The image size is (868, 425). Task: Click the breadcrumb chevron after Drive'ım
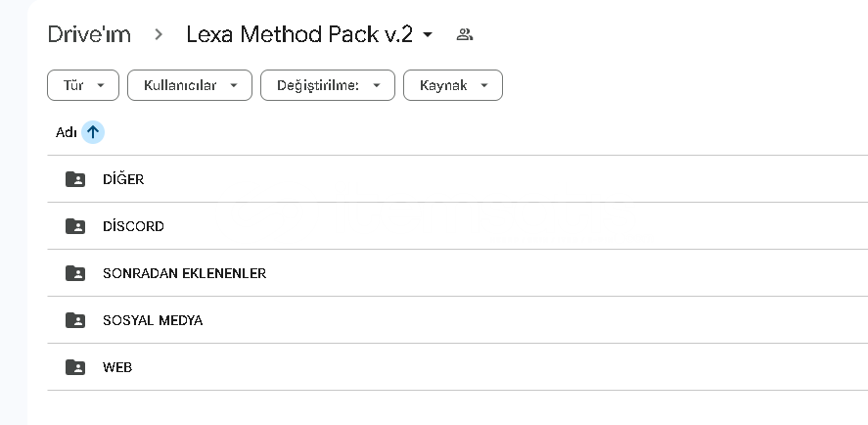click(159, 35)
